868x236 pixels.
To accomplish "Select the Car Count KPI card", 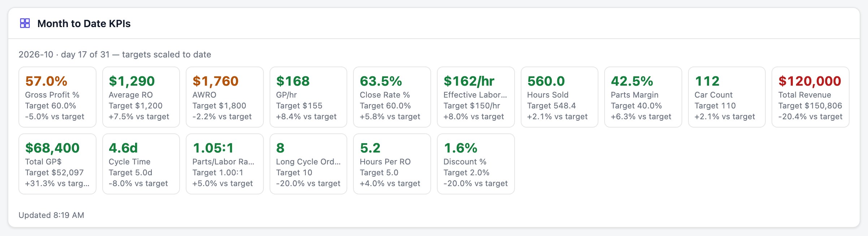I will (727, 97).
